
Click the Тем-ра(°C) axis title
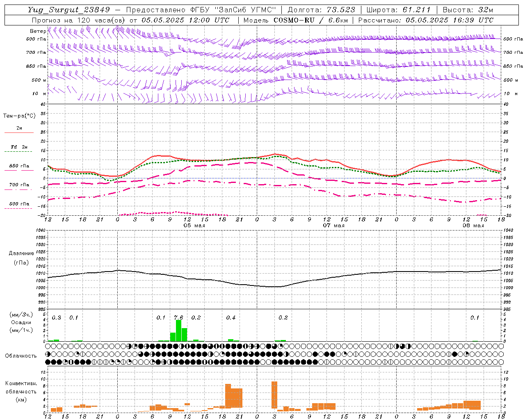point(19,116)
